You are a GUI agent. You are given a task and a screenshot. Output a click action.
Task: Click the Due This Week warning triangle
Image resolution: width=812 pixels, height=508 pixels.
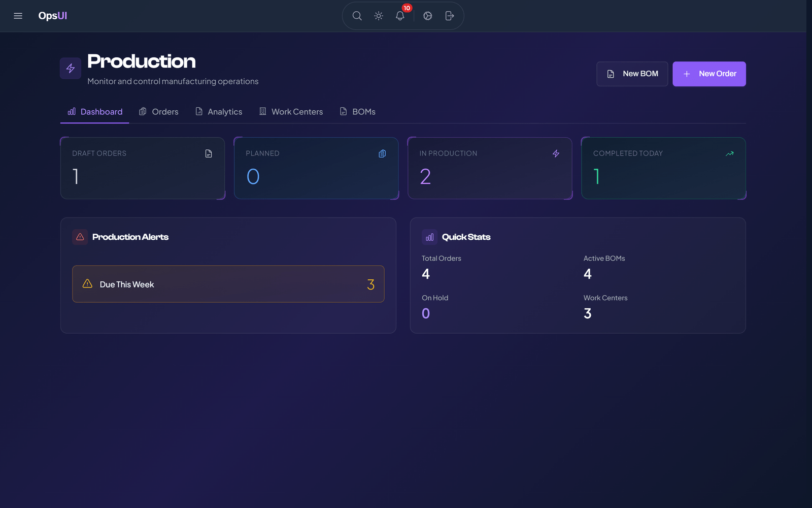87,283
